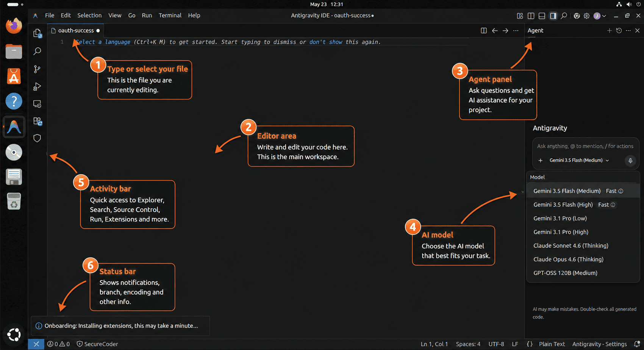This screenshot has height=350, width=644.
Task: Open the user account avatar
Action: [597, 16]
